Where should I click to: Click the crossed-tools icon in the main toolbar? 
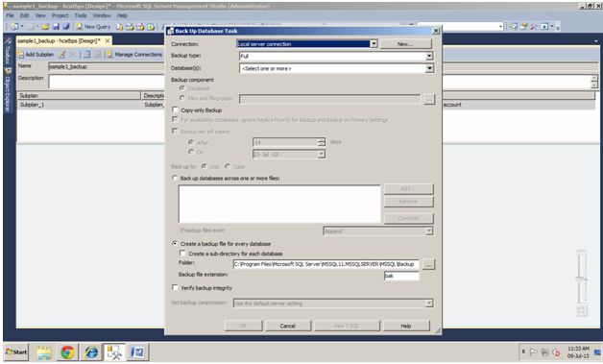[x=534, y=27]
